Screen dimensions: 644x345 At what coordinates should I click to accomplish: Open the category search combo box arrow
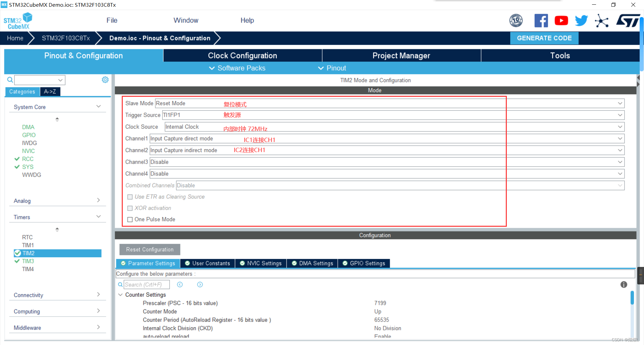click(x=60, y=80)
